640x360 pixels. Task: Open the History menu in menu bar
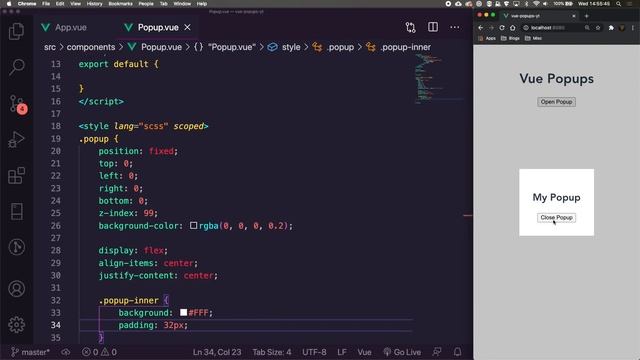94,4
